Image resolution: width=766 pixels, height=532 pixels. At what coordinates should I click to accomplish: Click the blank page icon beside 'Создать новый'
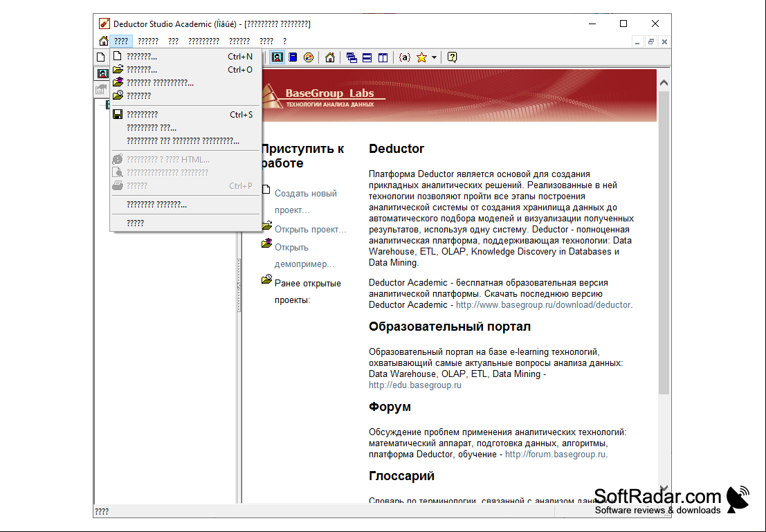click(x=266, y=190)
